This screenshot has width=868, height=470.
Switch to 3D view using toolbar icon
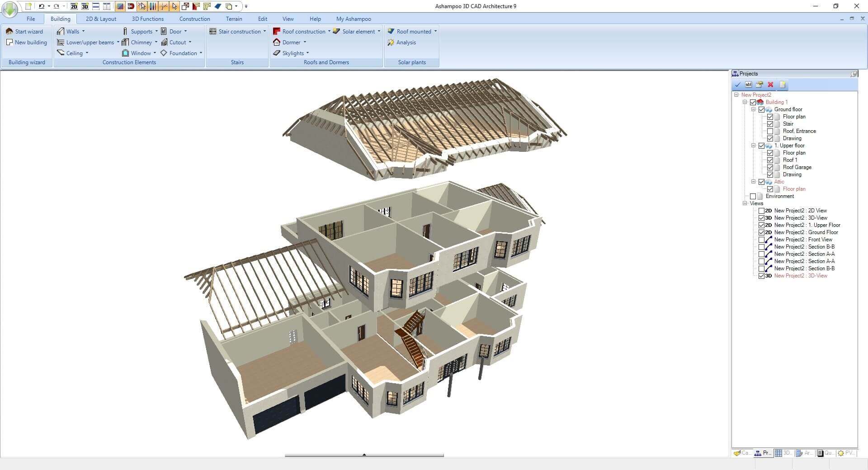(85, 6)
